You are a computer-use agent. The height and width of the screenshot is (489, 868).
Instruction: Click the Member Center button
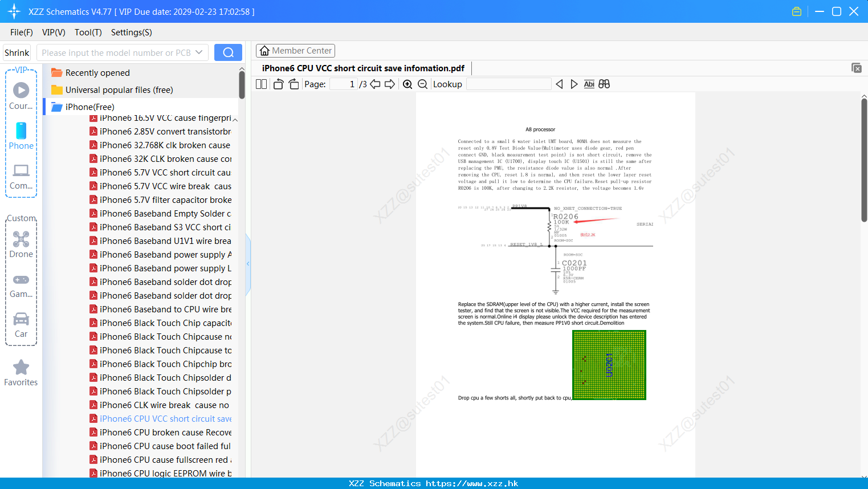[x=295, y=51]
